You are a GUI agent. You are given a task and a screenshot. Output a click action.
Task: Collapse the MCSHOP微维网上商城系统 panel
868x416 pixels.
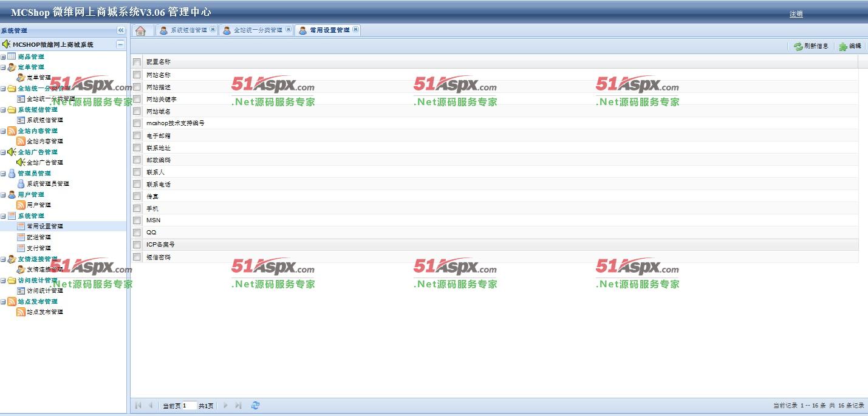(x=120, y=44)
